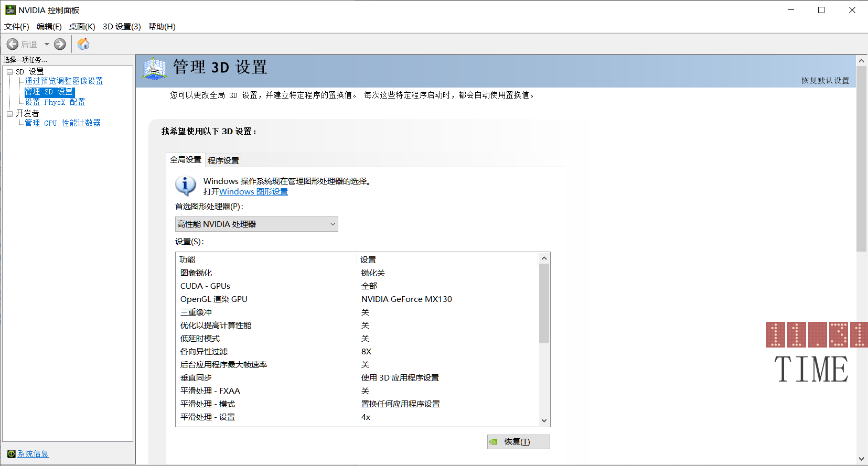Open 通过预览调整图像设置 in the tree
This screenshot has height=466, width=868.
(64, 81)
